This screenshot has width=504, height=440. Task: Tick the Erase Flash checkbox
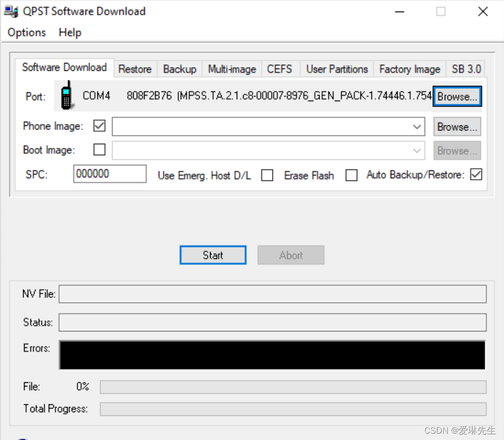pos(352,175)
